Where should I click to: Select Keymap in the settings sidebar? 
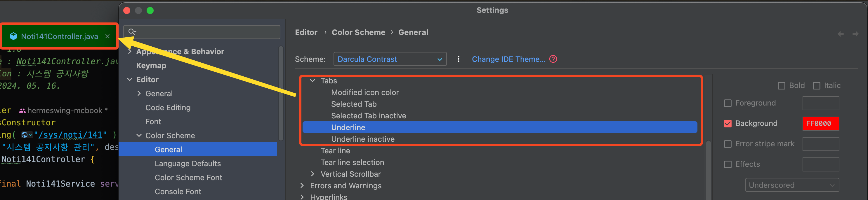pos(151,66)
